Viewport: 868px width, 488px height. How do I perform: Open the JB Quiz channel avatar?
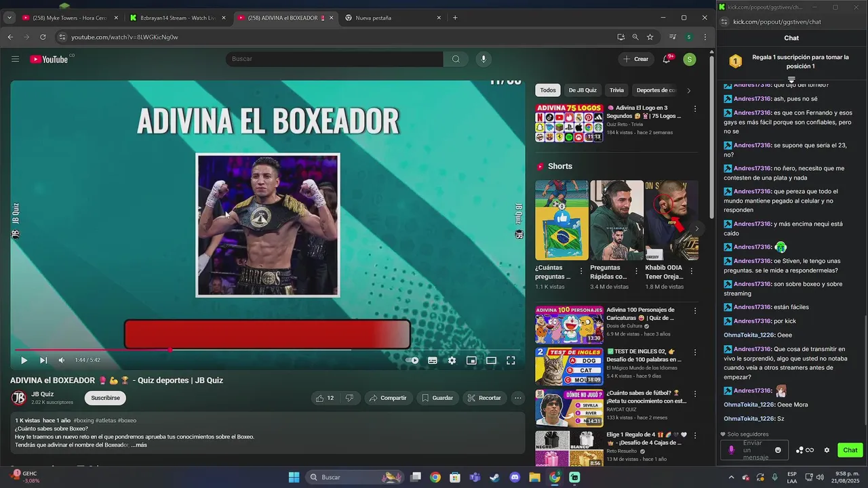(19, 398)
